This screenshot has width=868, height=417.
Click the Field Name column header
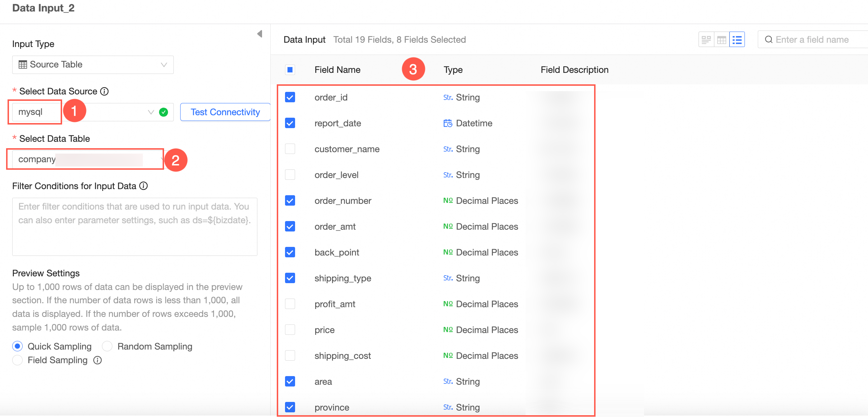click(x=337, y=70)
